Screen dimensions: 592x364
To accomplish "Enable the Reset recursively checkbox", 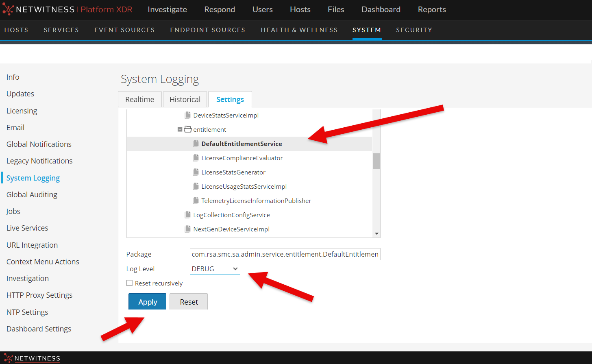I will tap(130, 283).
